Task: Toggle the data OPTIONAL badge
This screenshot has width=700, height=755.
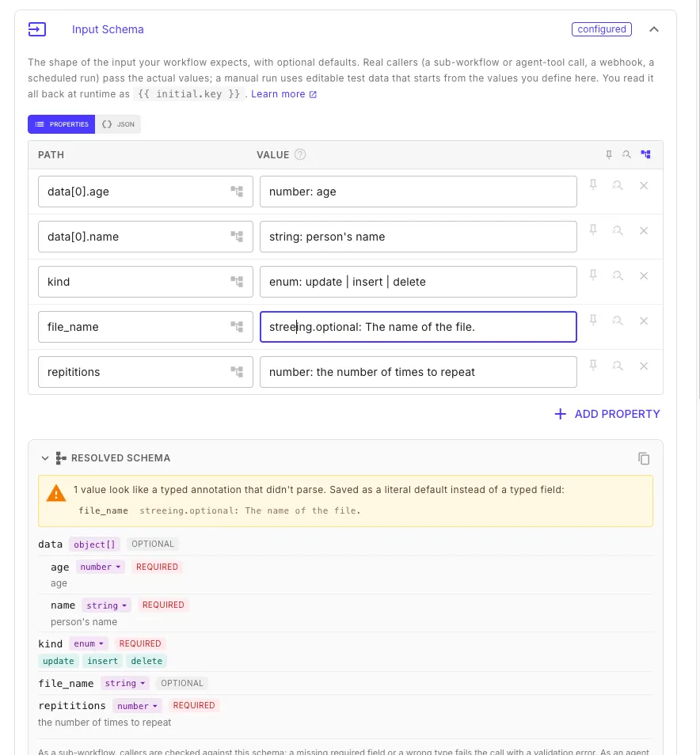Action: (153, 544)
